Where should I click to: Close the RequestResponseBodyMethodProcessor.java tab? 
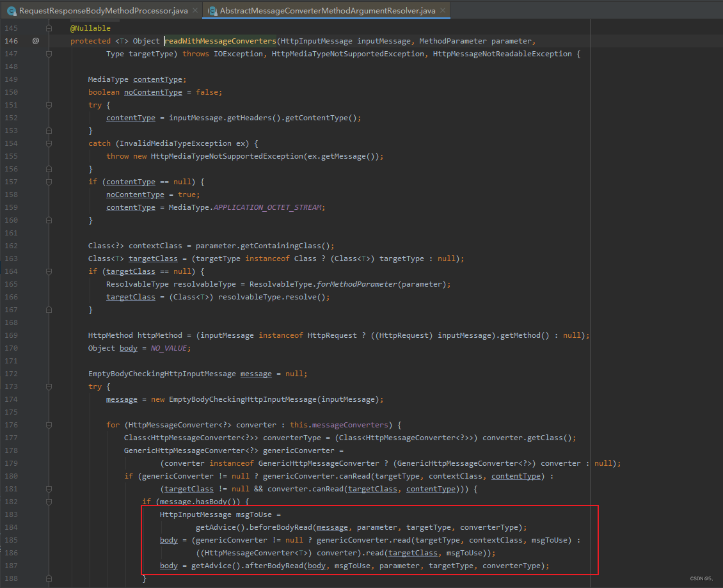[x=196, y=10]
